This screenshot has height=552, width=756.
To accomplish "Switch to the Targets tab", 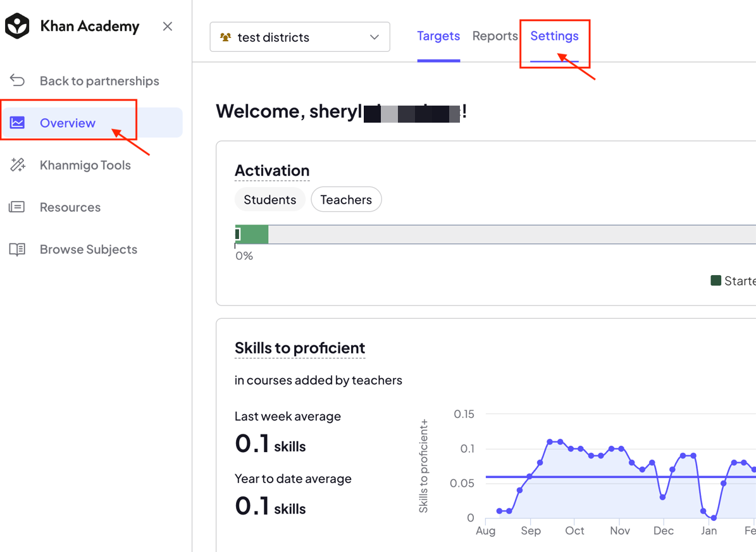I will (438, 36).
